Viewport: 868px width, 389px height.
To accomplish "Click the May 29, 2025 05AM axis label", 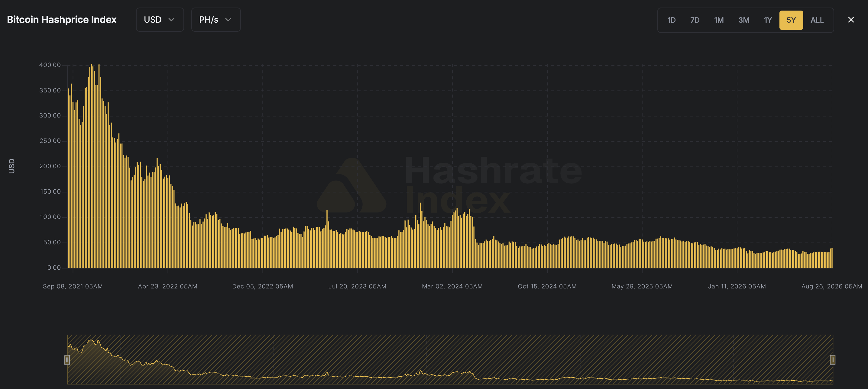I will pyautogui.click(x=642, y=286).
